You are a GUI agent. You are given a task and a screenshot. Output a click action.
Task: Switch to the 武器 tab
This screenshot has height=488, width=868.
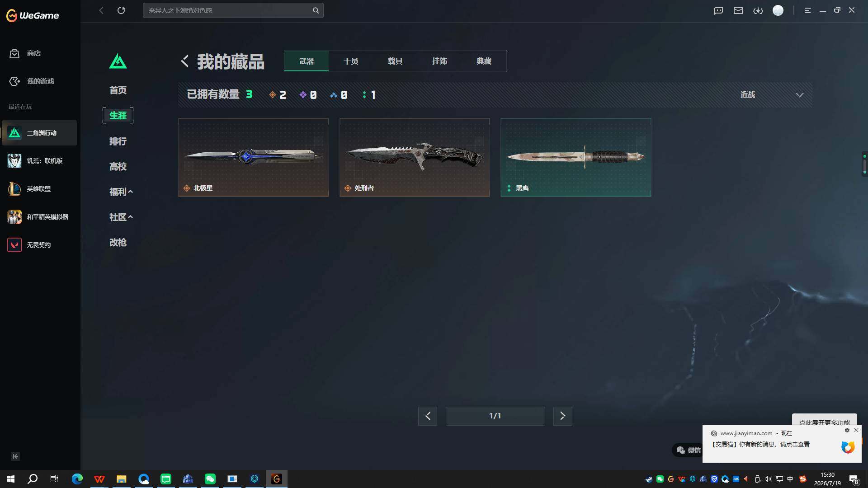pyautogui.click(x=307, y=61)
